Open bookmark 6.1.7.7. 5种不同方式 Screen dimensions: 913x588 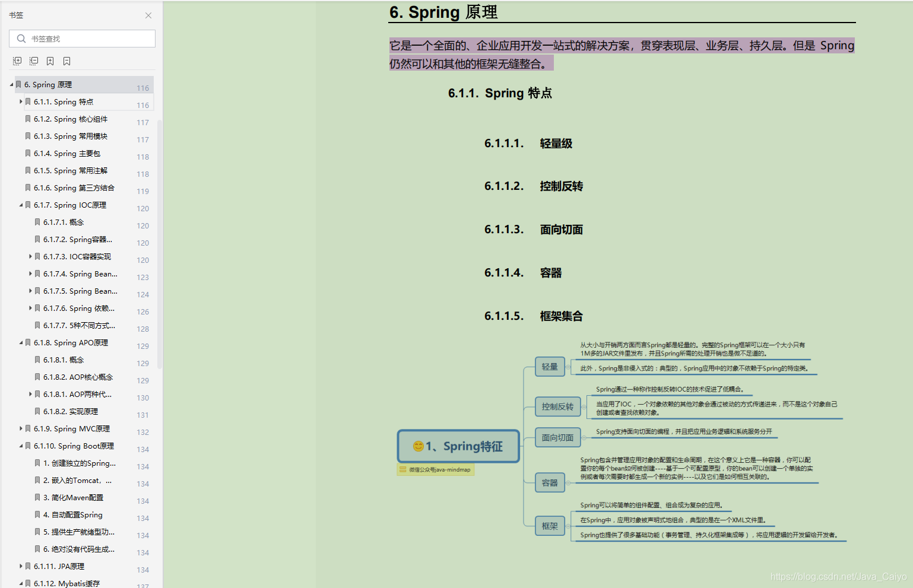[x=79, y=326]
